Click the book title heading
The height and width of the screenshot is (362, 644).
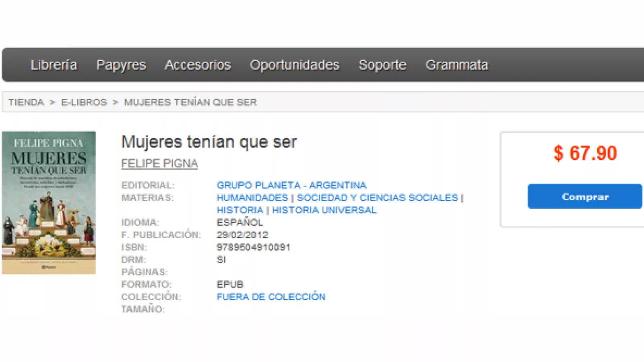[209, 142]
